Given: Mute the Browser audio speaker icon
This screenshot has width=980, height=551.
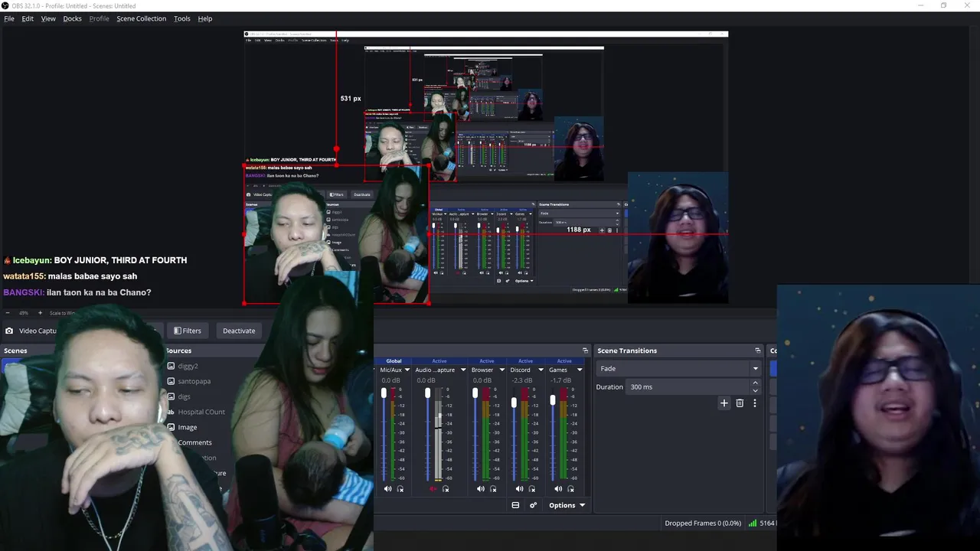Looking at the screenshot, I should point(480,489).
